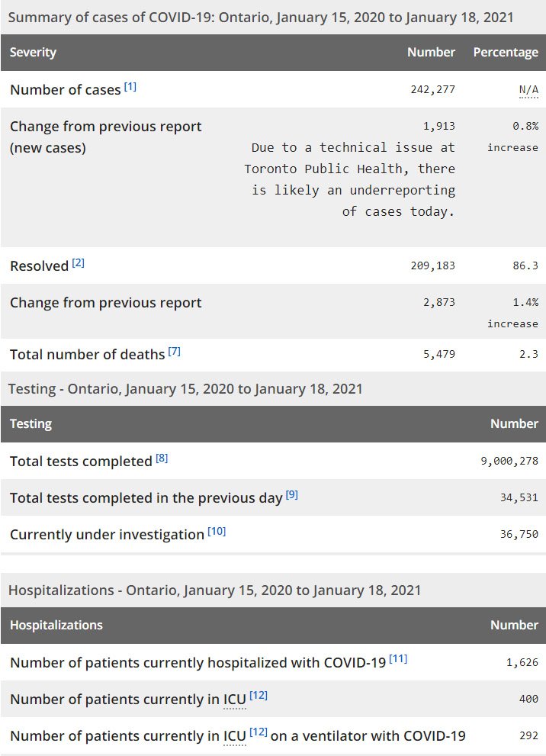The height and width of the screenshot is (756, 546).
Task: Click the 242,277 total cases value
Action: tap(432, 90)
